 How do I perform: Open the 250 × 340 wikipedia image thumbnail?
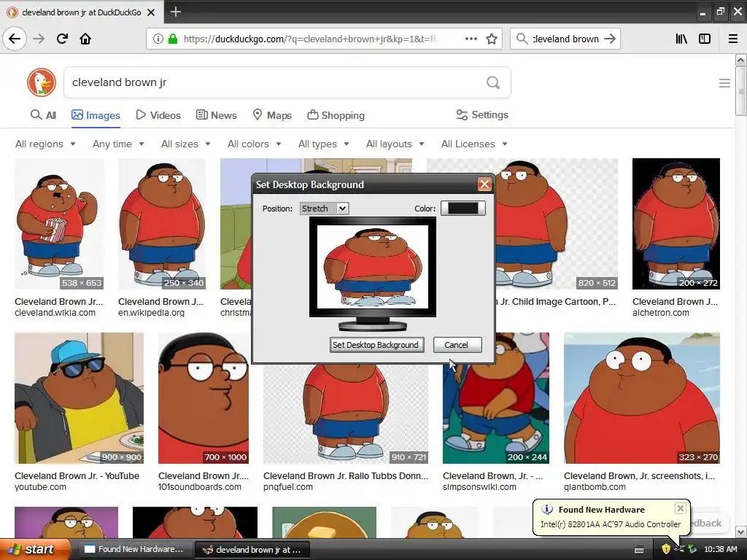pyautogui.click(x=162, y=224)
